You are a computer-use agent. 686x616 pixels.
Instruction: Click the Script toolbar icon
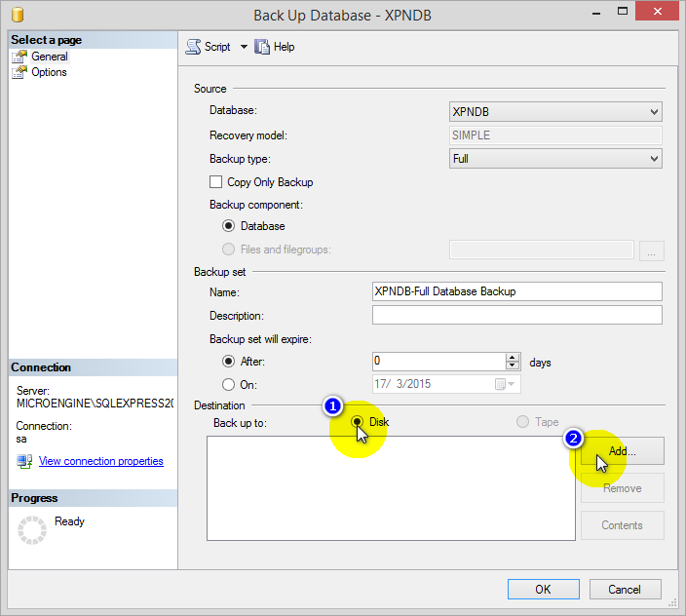pyautogui.click(x=193, y=47)
